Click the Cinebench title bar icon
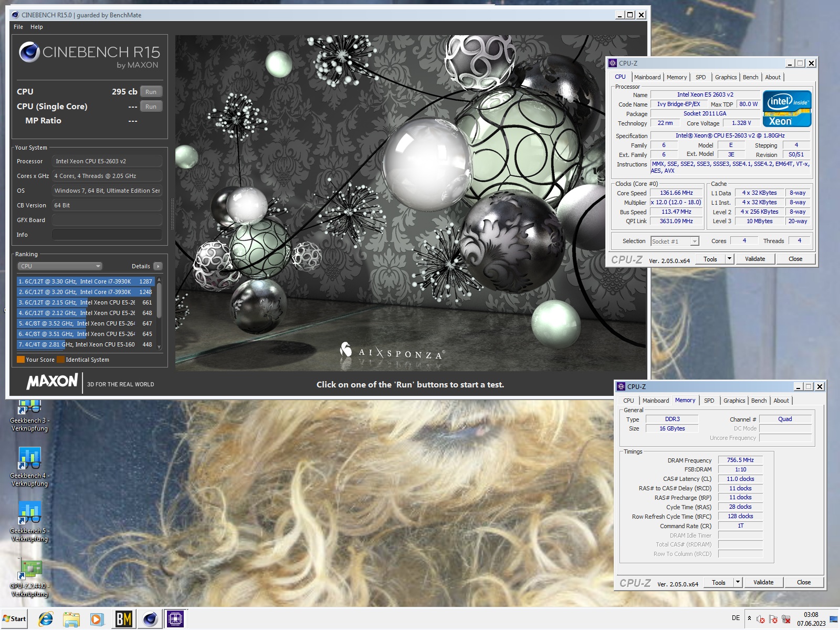 pyautogui.click(x=15, y=15)
